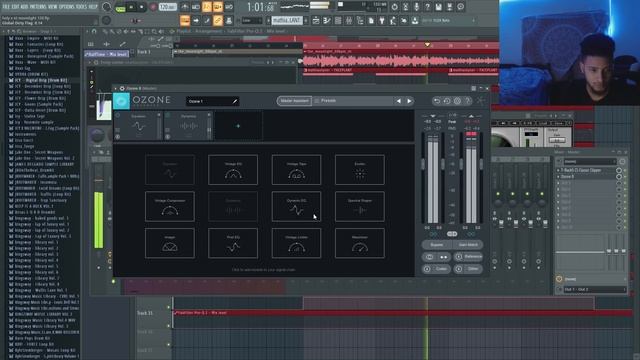The height and width of the screenshot is (360, 640).
Task: Open the playlist snap Line dropdown
Action: [252, 20]
